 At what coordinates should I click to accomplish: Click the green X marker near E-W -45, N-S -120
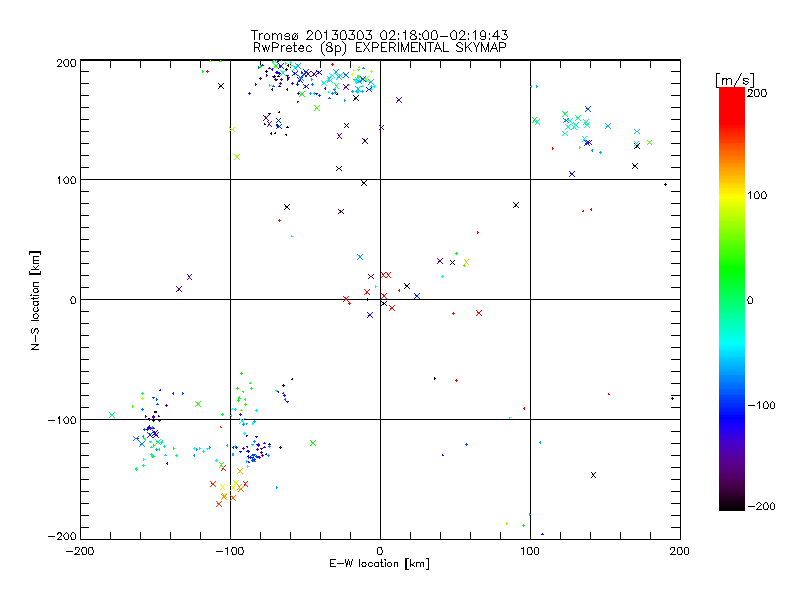313,443
